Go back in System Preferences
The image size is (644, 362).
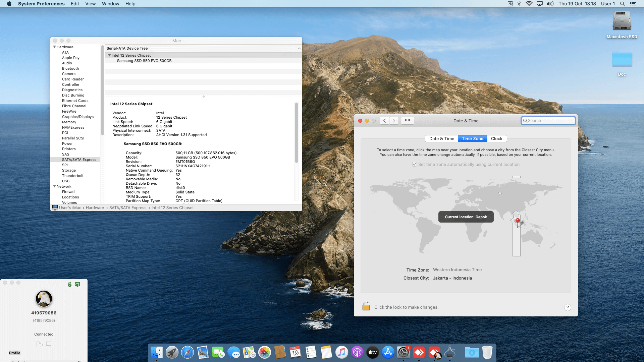pyautogui.click(x=384, y=121)
